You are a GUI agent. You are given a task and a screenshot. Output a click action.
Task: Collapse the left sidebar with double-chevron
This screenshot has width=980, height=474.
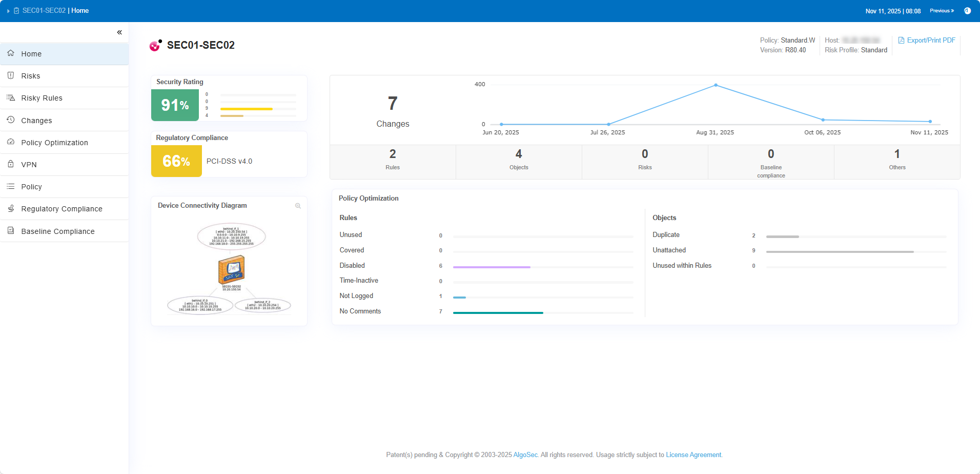(119, 32)
